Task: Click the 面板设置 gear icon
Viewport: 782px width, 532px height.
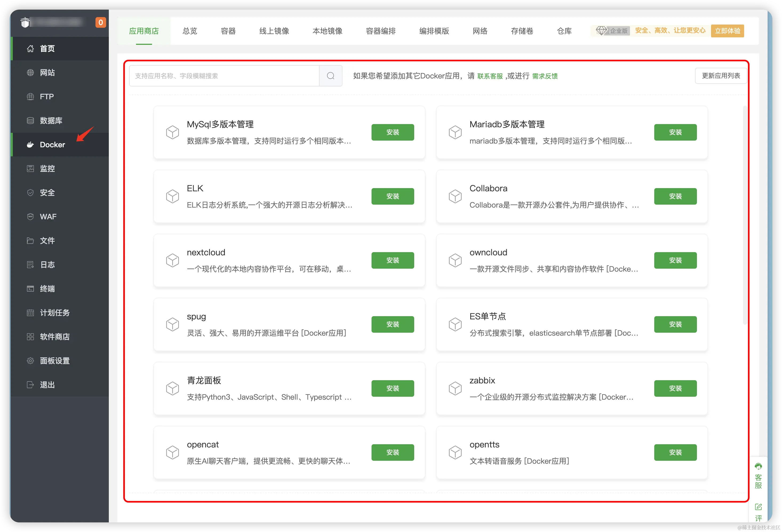Action: pyautogui.click(x=30, y=361)
